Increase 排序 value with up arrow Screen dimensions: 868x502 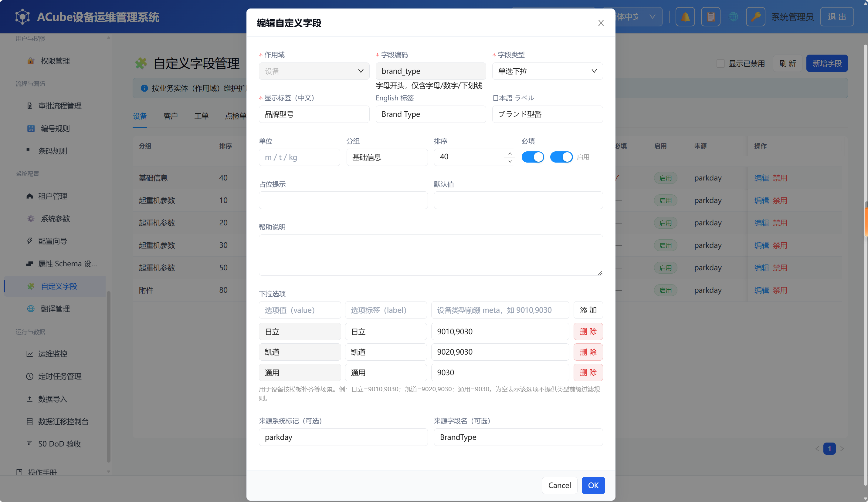pyautogui.click(x=510, y=153)
